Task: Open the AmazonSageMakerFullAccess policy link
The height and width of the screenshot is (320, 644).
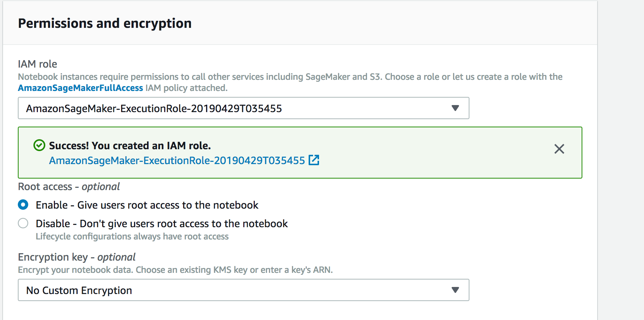Action: pyautogui.click(x=81, y=88)
